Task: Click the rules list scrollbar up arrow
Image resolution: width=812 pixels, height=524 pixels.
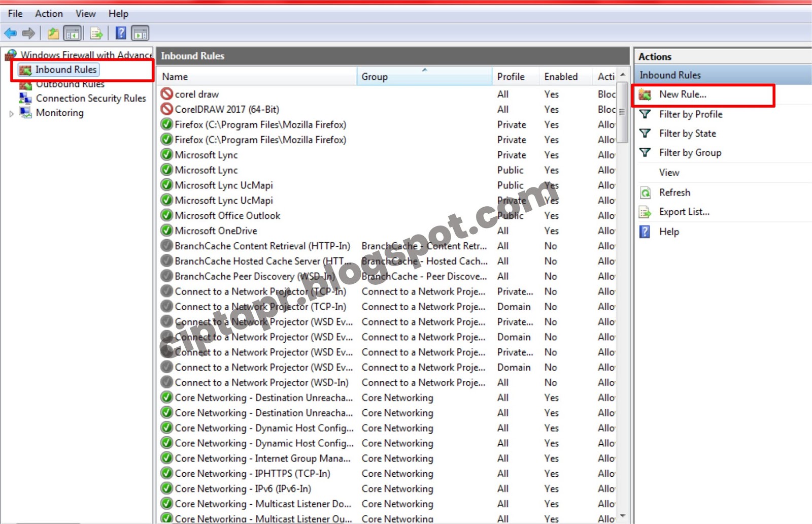Action: point(623,75)
